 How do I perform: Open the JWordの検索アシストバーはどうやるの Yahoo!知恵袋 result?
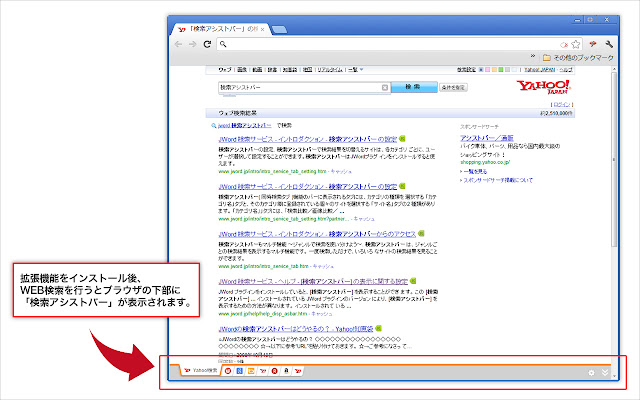pyautogui.click(x=296, y=329)
